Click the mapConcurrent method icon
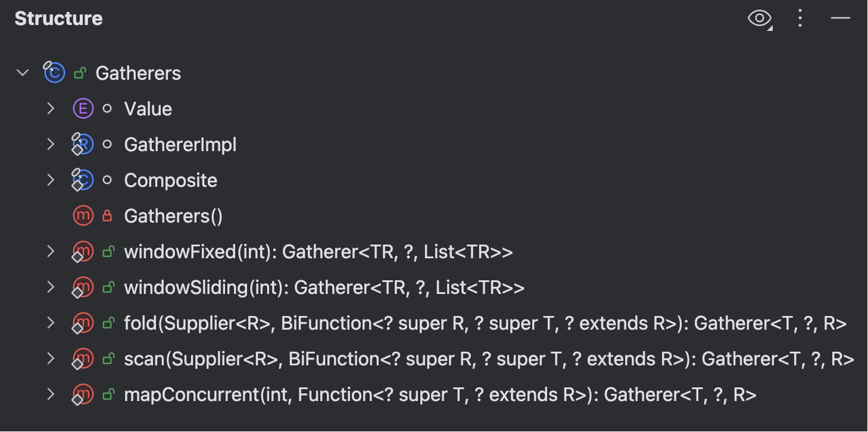 (x=83, y=395)
